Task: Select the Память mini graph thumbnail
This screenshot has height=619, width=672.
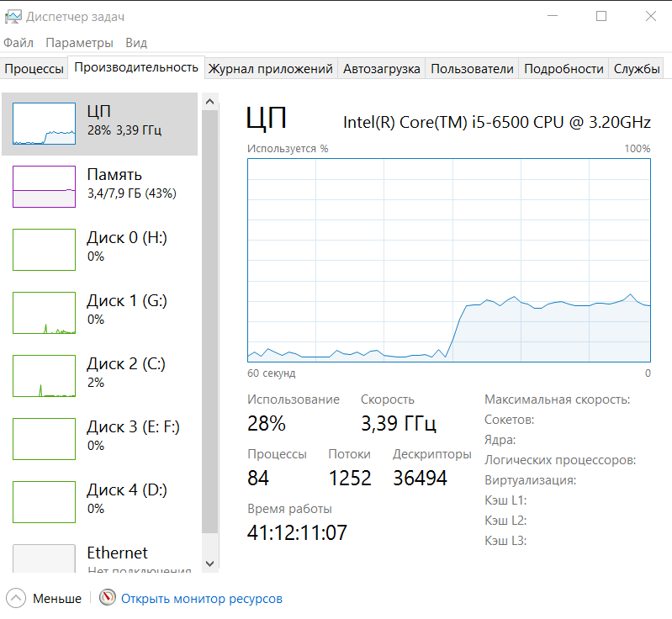Action: pos(44,187)
